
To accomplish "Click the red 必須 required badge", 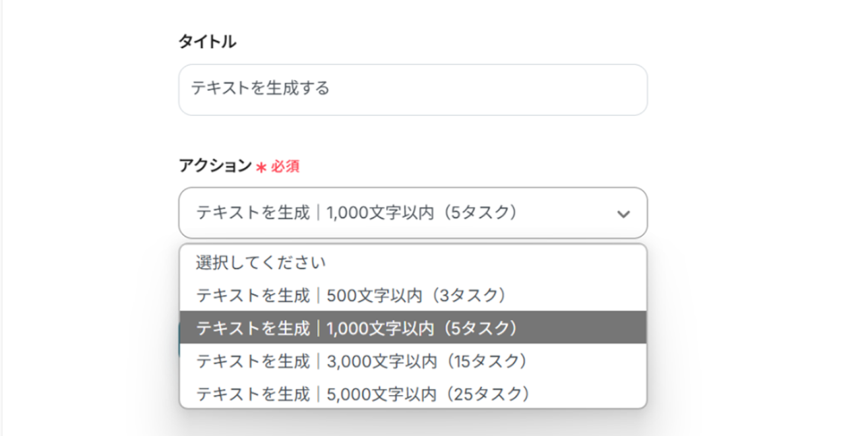I will tap(285, 166).
